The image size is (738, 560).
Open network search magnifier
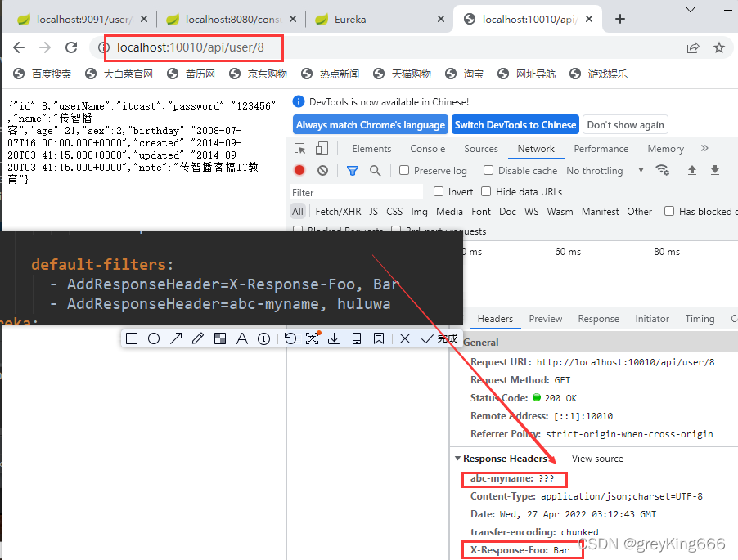[375, 170]
